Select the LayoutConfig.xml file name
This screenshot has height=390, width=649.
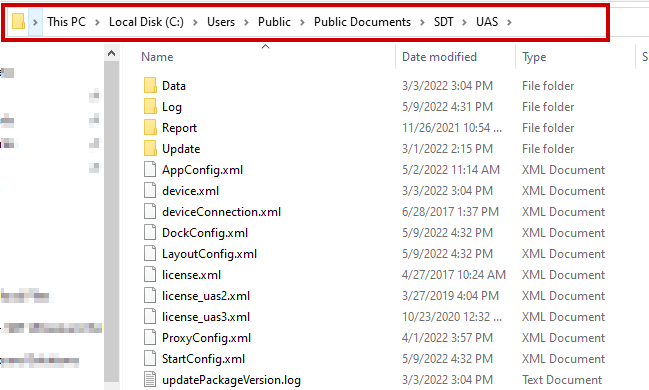pyautogui.click(x=209, y=254)
